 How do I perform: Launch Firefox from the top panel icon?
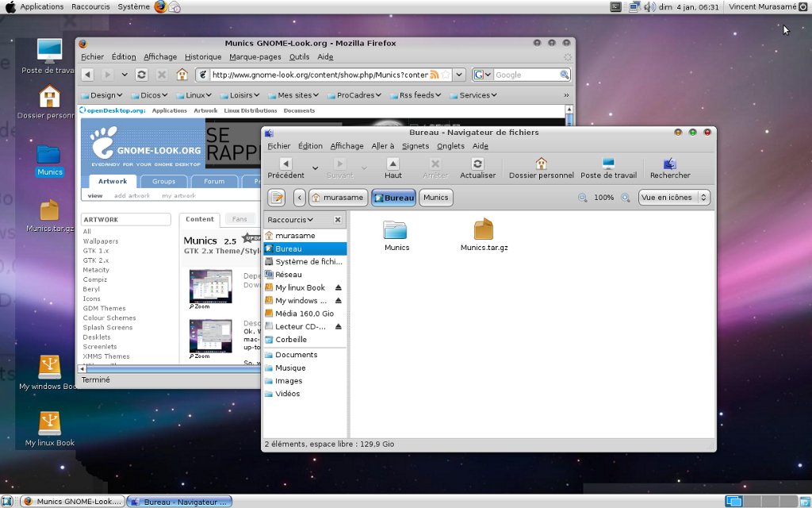click(160, 6)
